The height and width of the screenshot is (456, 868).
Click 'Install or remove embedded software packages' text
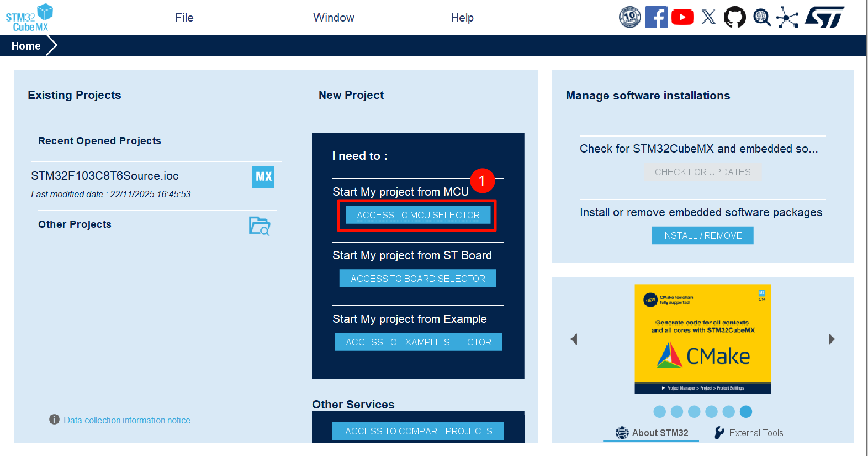pyautogui.click(x=701, y=212)
